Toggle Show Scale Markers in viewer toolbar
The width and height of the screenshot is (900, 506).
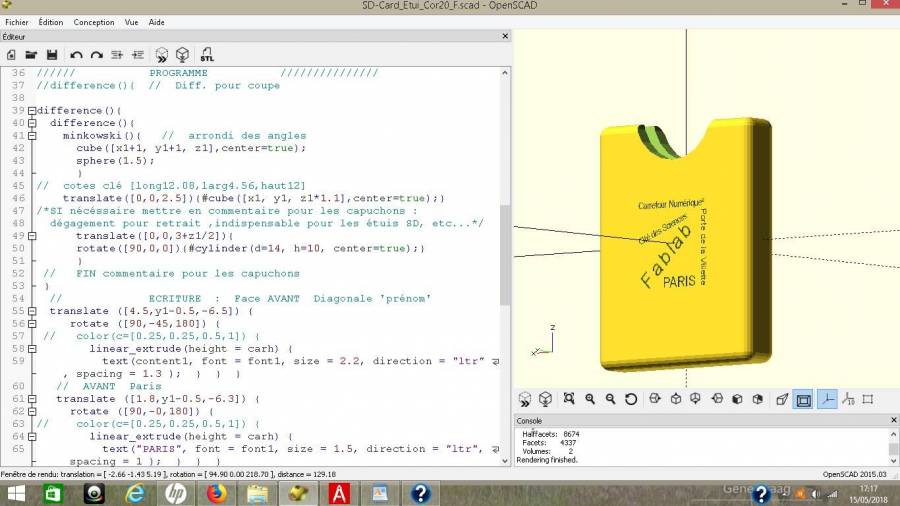coord(848,399)
